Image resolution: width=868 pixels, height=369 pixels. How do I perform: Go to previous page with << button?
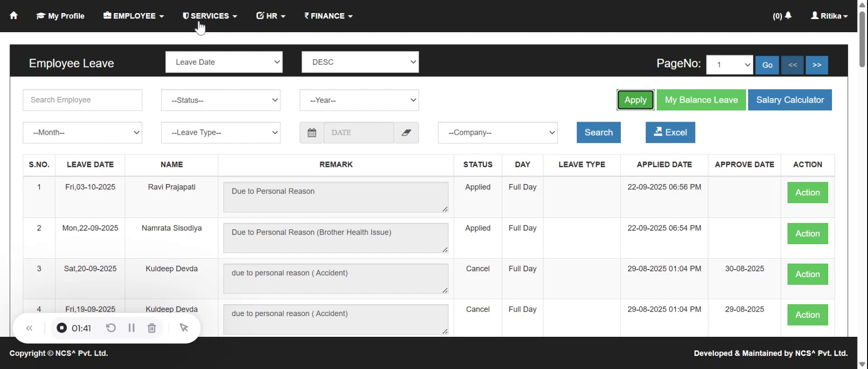tap(793, 65)
